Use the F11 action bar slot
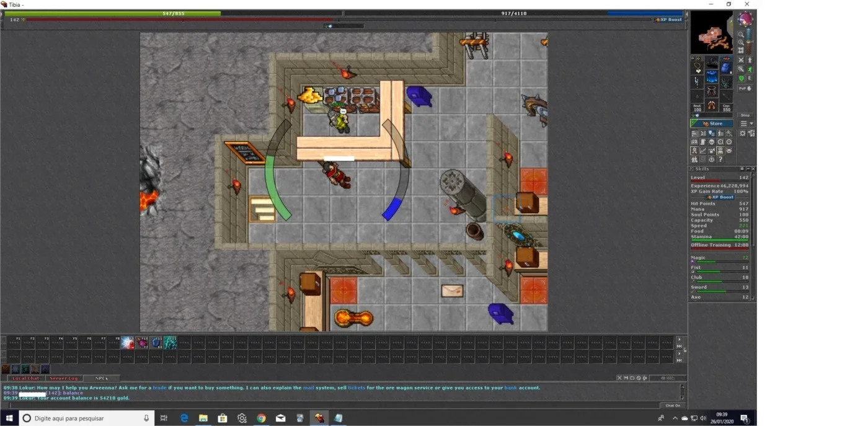The image size is (868, 426). [156, 343]
